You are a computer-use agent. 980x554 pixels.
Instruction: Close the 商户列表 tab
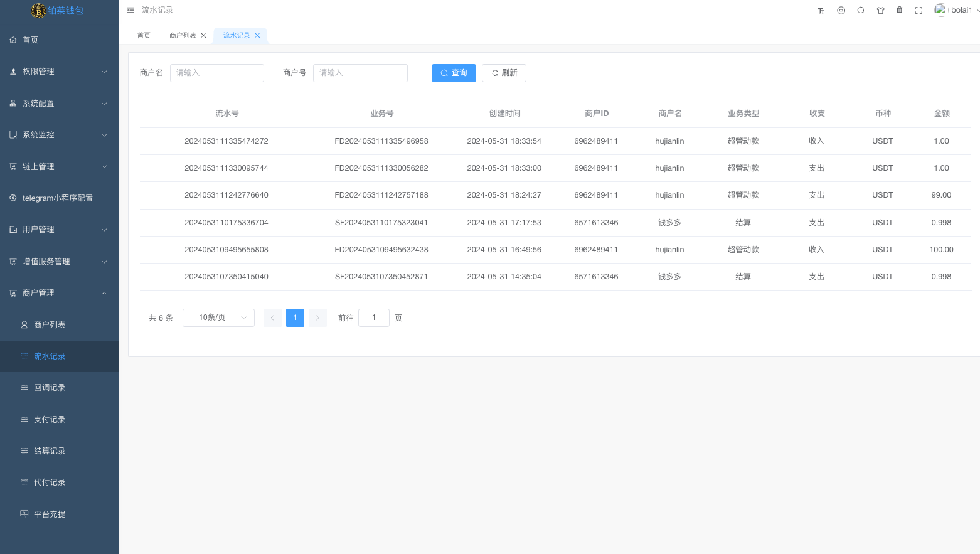203,36
